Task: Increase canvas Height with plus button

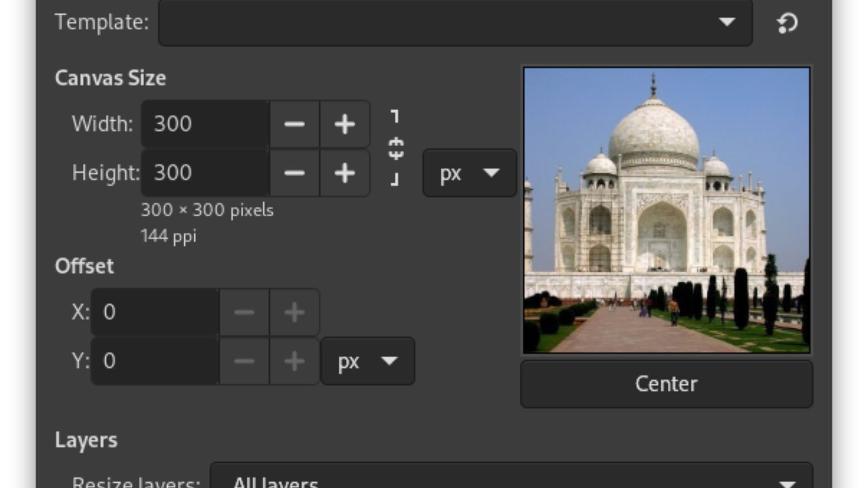Action: (x=344, y=173)
